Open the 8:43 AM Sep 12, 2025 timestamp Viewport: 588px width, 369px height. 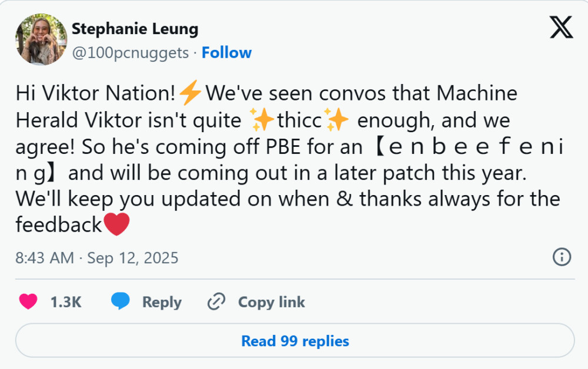pos(97,258)
